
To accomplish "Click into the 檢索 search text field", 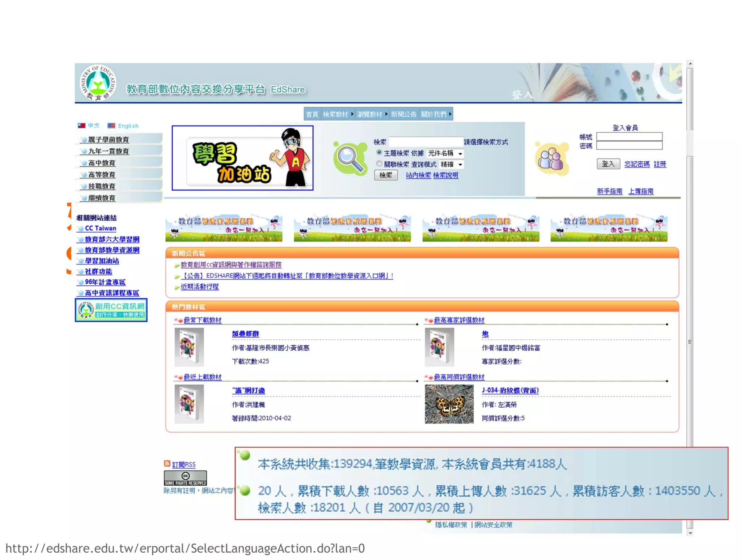I will tap(426, 141).
